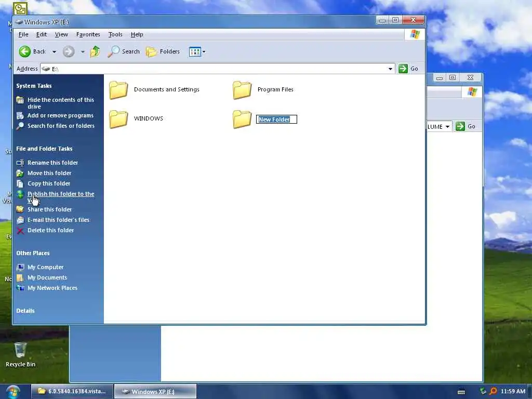Collapse the System Tasks section header
This screenshot has height=399, width=532.
[x=34, y=86]
